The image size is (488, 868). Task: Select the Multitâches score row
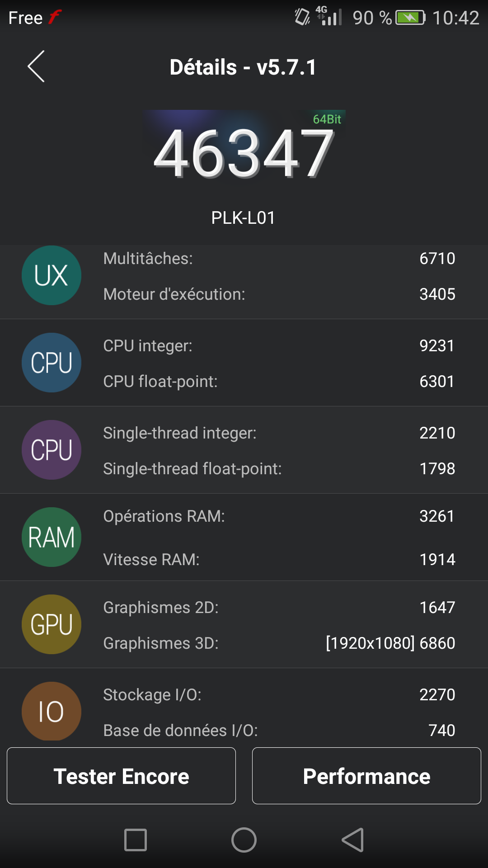click(x=279, y=259)
